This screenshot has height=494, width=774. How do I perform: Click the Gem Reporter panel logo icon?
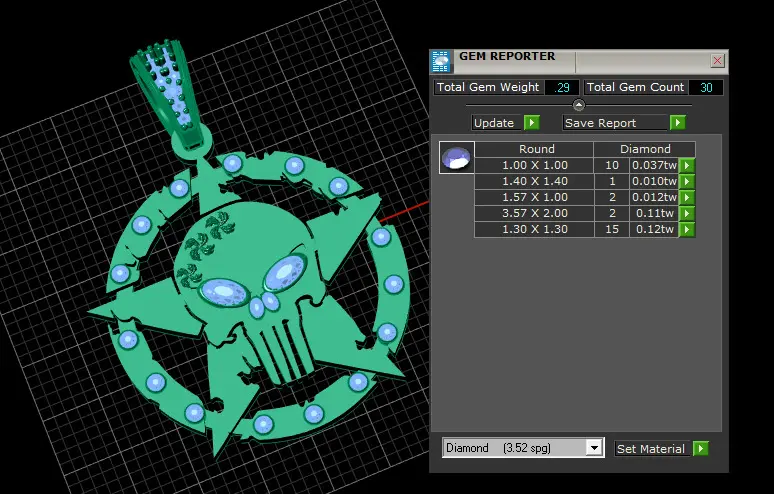click(x=440, y=61)
